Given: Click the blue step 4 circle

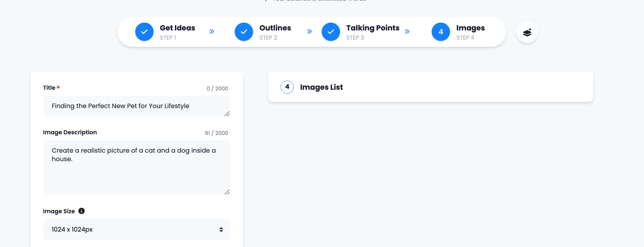Looking at the screenshot, I should pos(441,32).
